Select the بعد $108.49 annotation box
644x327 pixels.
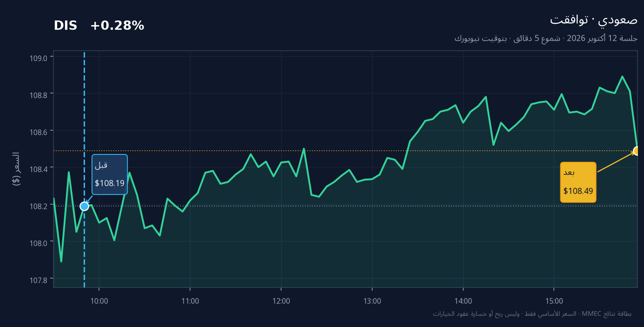578,182
